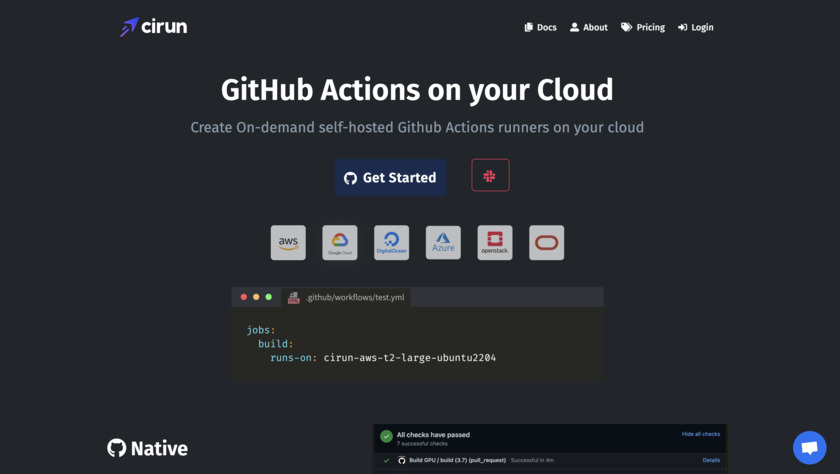Image resolution: width=840 pixels, height=474 pixels.
Task: Click the build: line in code
Action: pos(276,344)
